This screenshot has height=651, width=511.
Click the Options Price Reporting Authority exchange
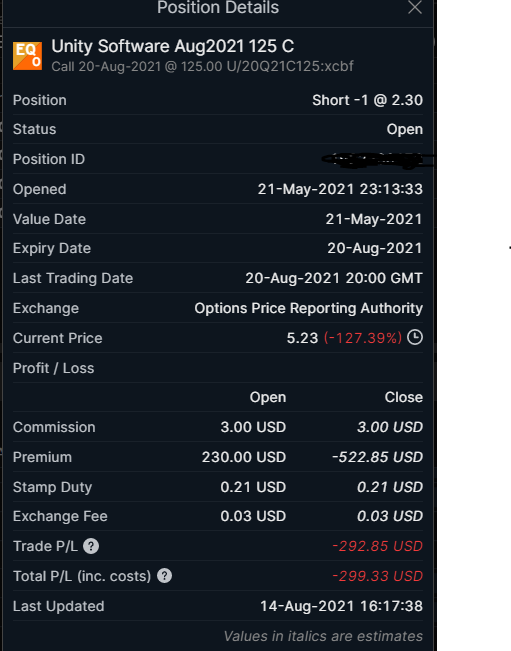308,308
